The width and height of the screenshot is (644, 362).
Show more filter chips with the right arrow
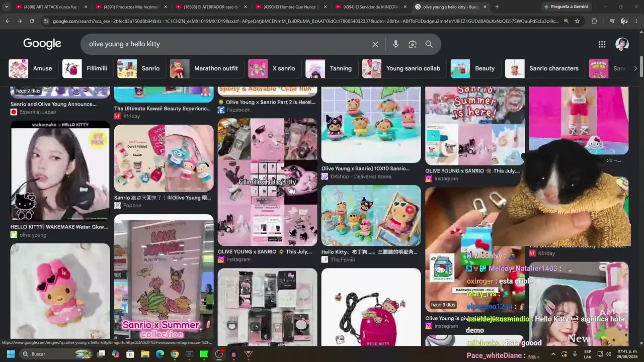click(x=636, y=68)
